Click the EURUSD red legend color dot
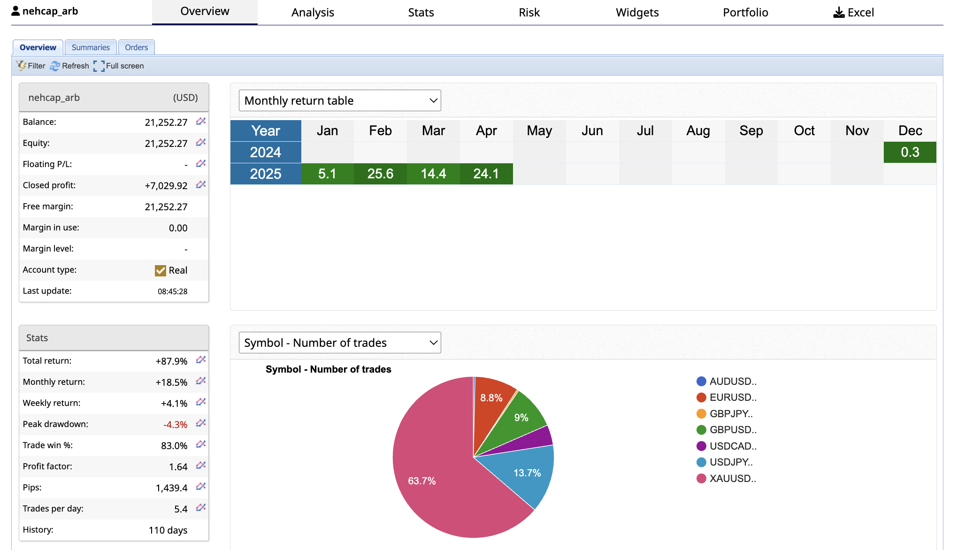Image resolution: width=980 pixels, height=550 pixels. tap(701, 397)
